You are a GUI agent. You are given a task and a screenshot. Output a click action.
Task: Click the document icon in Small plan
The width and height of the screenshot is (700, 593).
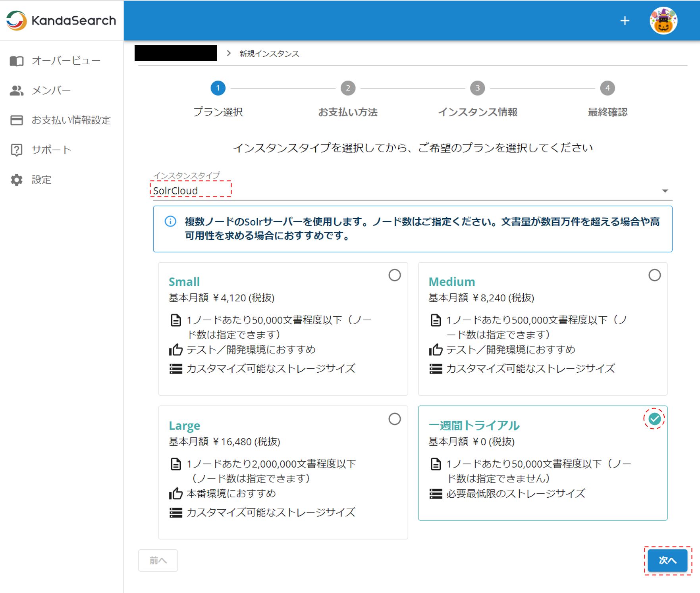(x=175, y=320)
